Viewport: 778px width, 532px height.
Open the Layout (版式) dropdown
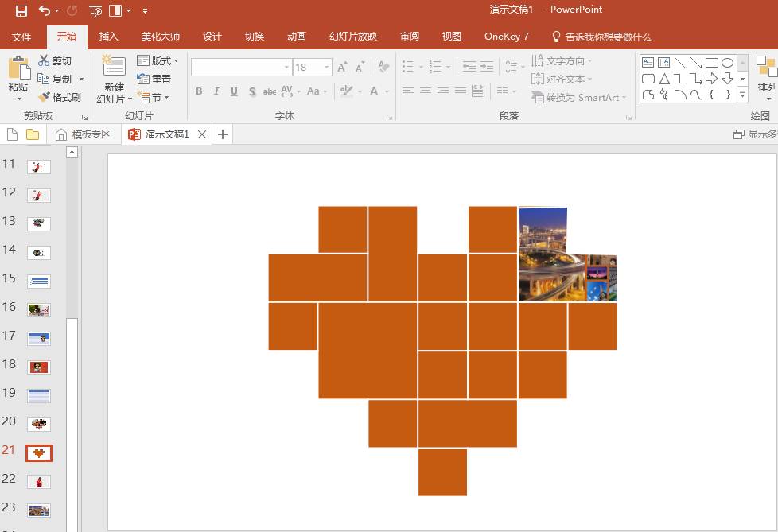(158, 60)
